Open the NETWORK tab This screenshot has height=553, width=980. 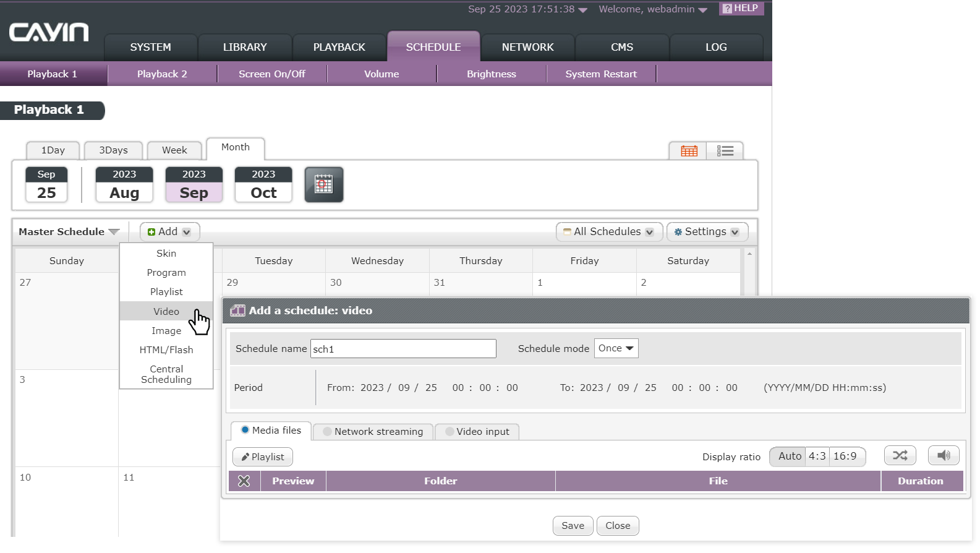527,47
